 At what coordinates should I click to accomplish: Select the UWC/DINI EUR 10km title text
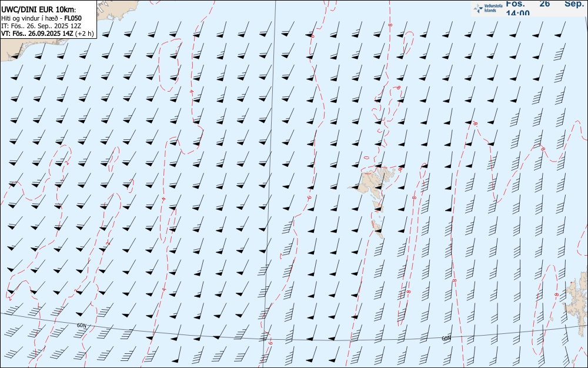pos(39,10)
